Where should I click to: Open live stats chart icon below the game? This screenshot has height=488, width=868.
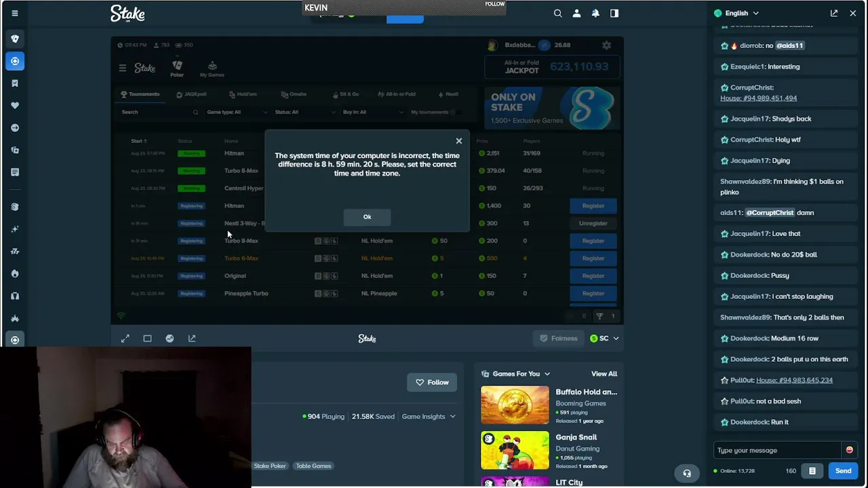[170, 338]
